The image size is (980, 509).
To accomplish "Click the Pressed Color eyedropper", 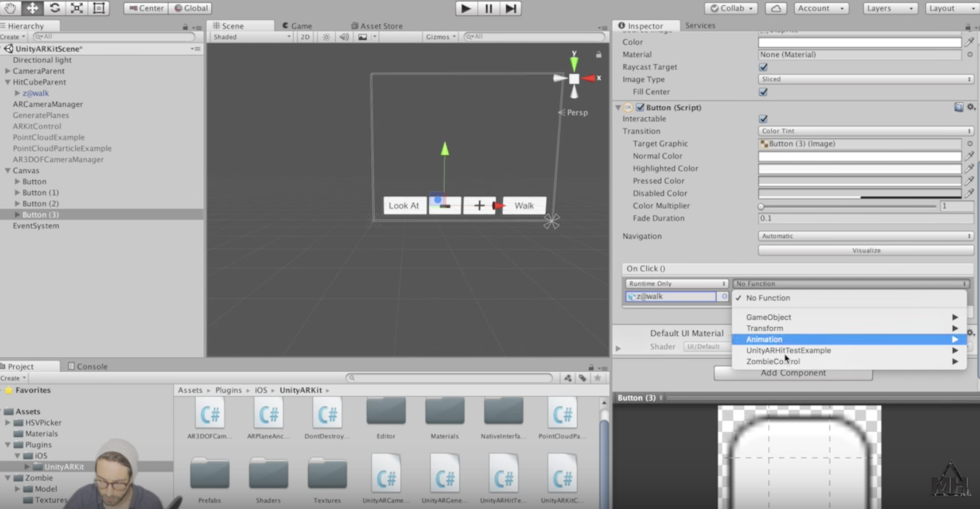I will 970,181.
